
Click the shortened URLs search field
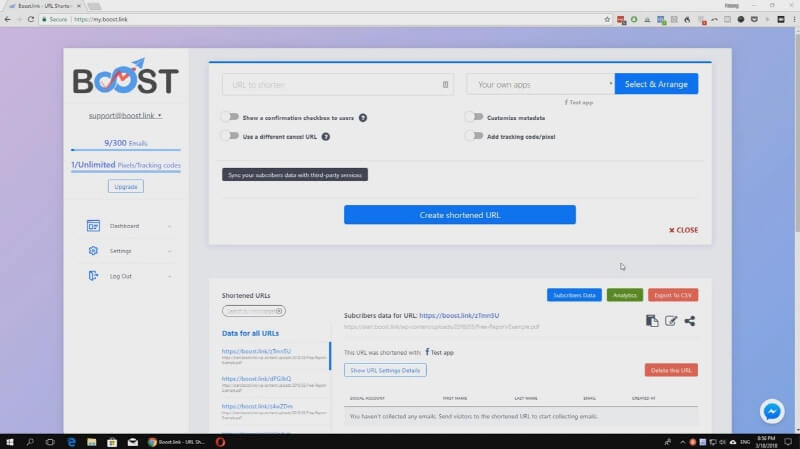[x=254, y=311]
